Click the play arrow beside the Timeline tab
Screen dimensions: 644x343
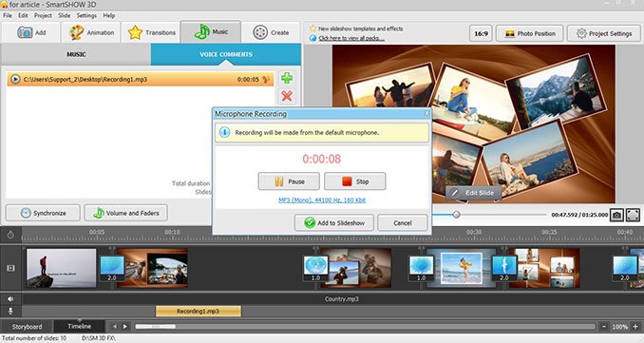point(125,327)
